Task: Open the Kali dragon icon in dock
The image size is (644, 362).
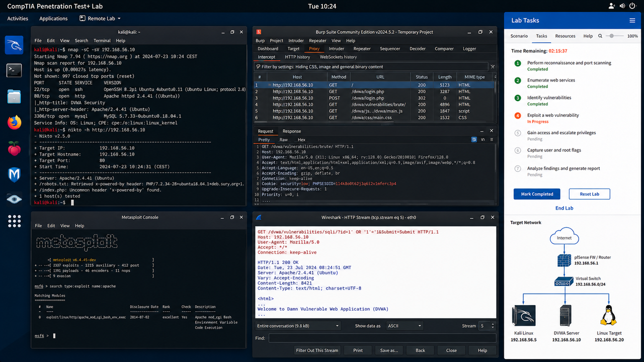Action: pyautogui.click(x=14, y=45)
